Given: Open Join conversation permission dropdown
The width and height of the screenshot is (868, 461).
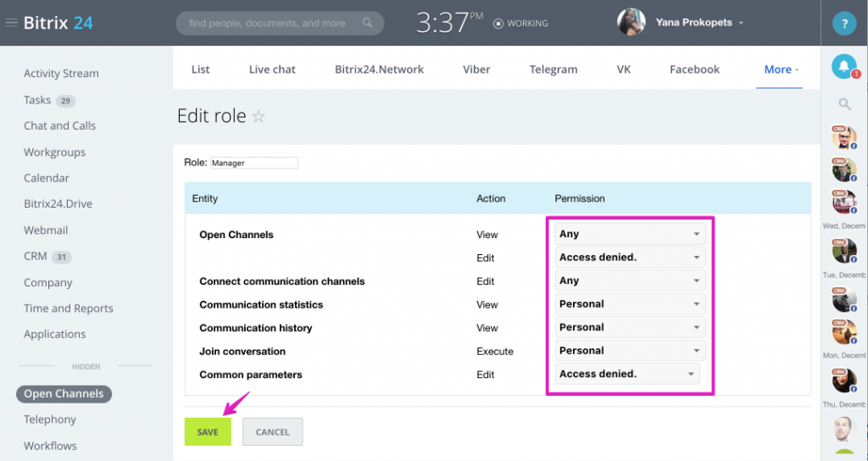Looking at the screenshot, I should [x=630, y=350].
